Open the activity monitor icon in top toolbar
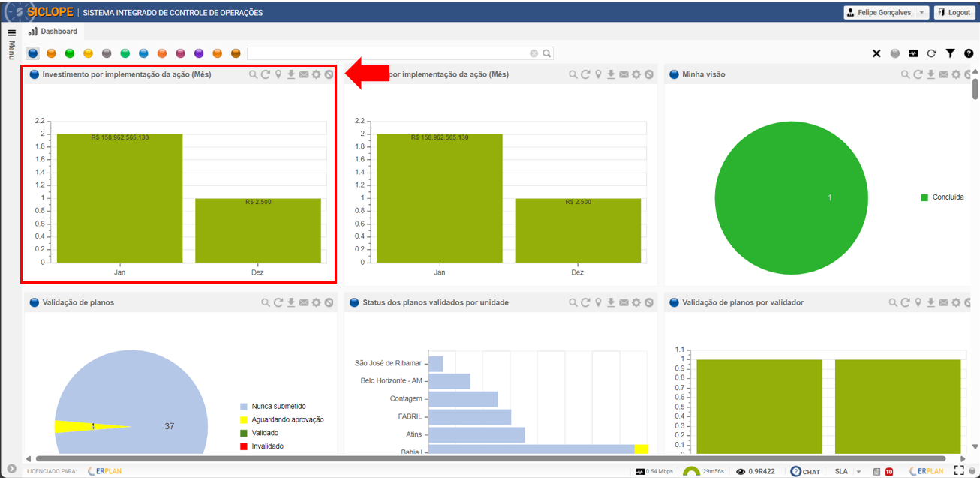Viewport: 980px width, 478px height. tap(913, 53)
